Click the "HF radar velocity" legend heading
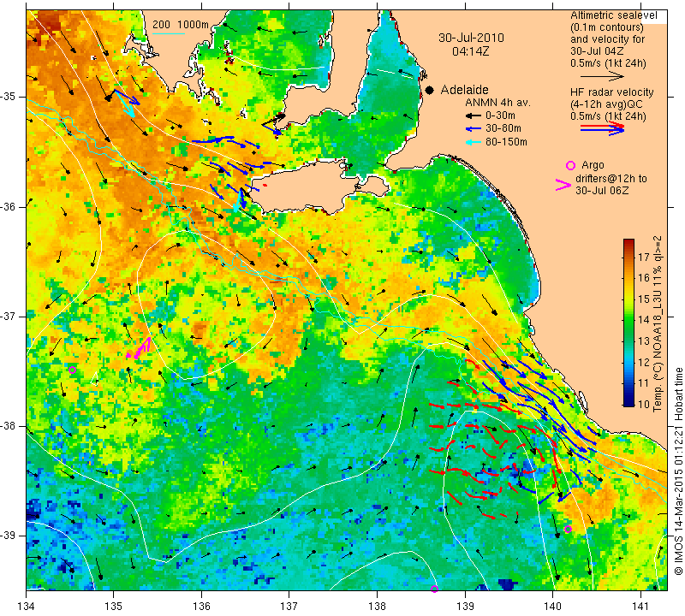685x616 pixels. tap(611, 92)
